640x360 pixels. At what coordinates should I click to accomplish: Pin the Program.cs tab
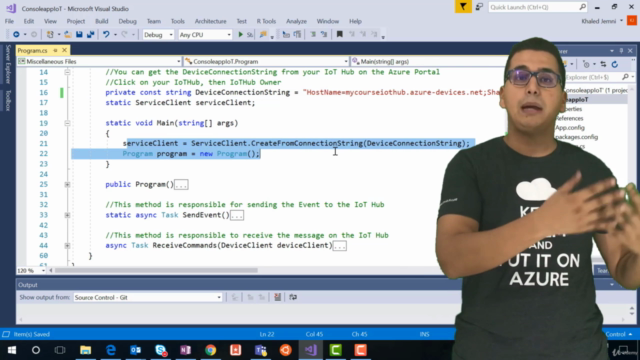click(56, 50)
